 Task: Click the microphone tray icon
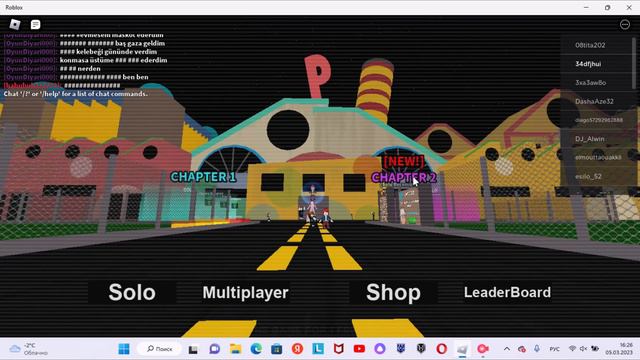point(537,349)
